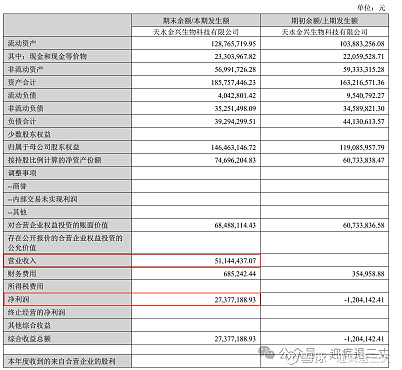This screenshot has width=402, height=370.
Task: Select the 少数股东权益 row label
Action: (x=29, y=134)
